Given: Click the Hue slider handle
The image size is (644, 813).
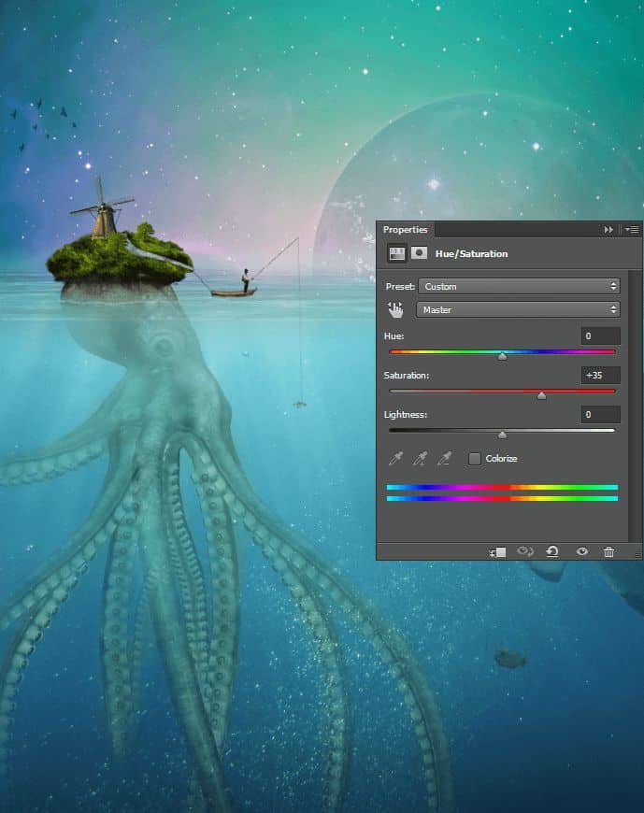Looking at the screenshot, I should pos(502,356).
